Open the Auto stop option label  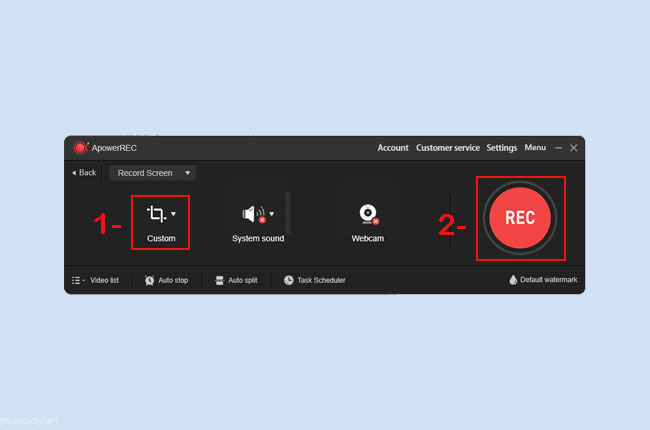pyautogui.click(x=173, y=280)
